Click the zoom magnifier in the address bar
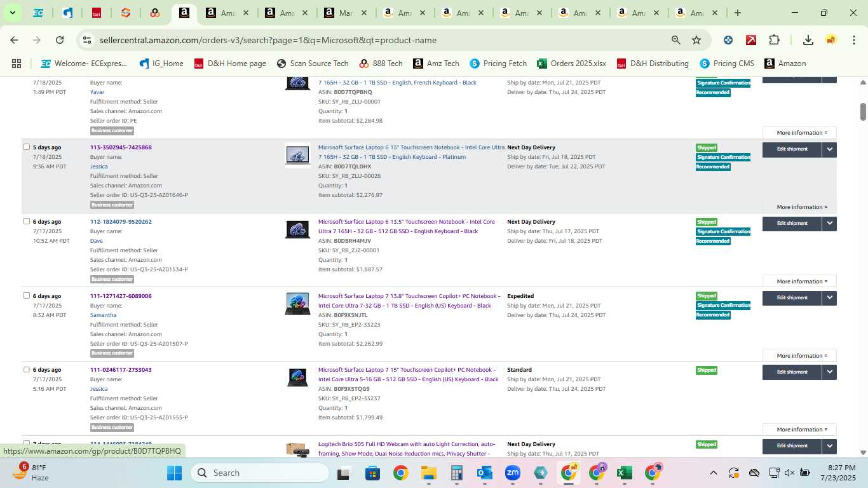The image size is (868, 488). pyautogui.click(x=676, y=40)
